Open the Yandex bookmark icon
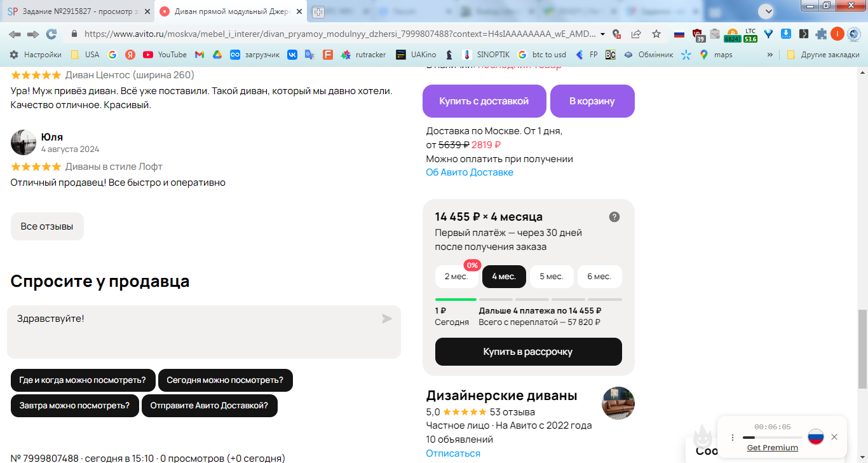The image size is (868, 463). click(x=130, y=55)
